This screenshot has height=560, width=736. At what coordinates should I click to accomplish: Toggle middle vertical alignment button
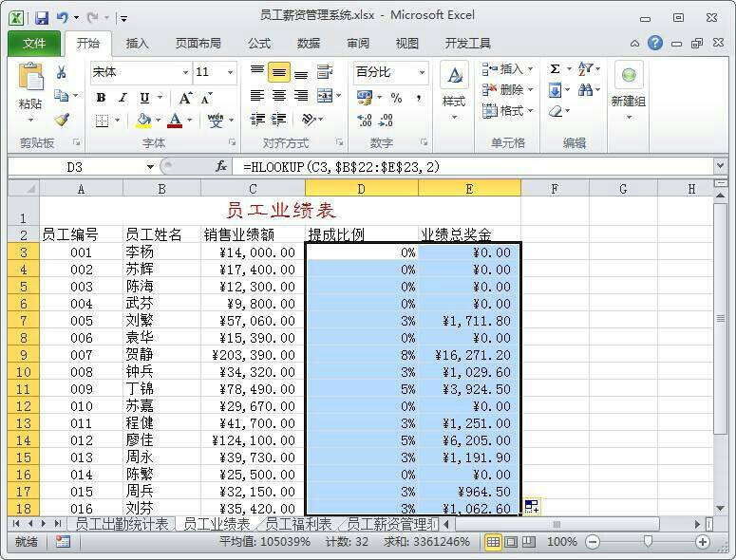[x=278, y=73]
